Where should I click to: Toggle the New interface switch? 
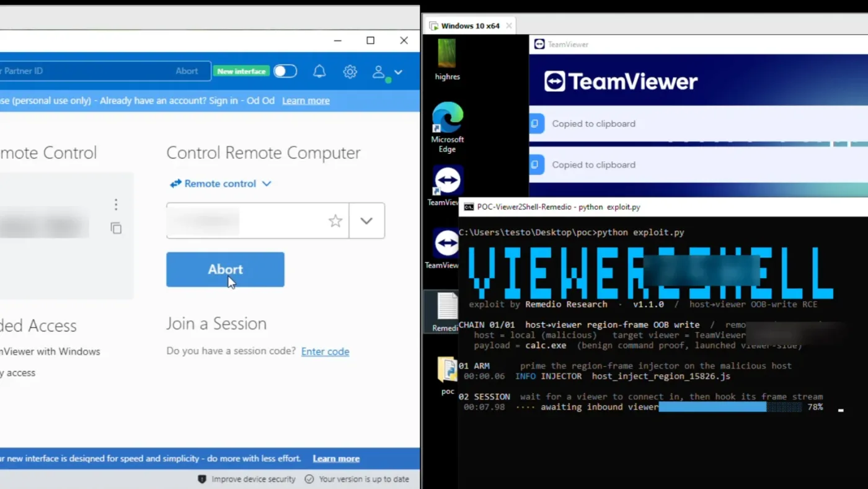[285, 71]
